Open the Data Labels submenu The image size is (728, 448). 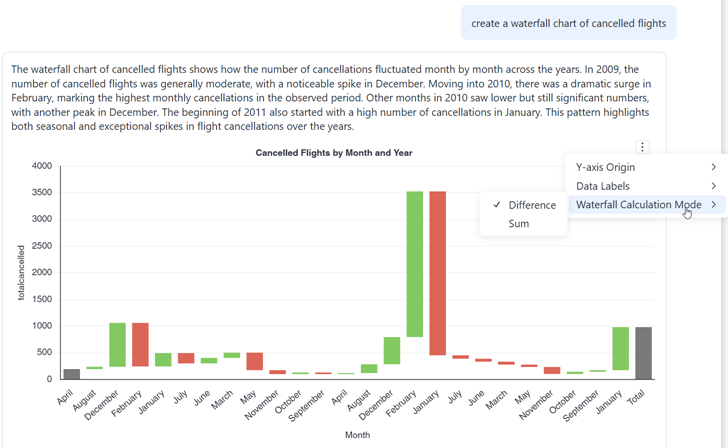tap(603, 186)
